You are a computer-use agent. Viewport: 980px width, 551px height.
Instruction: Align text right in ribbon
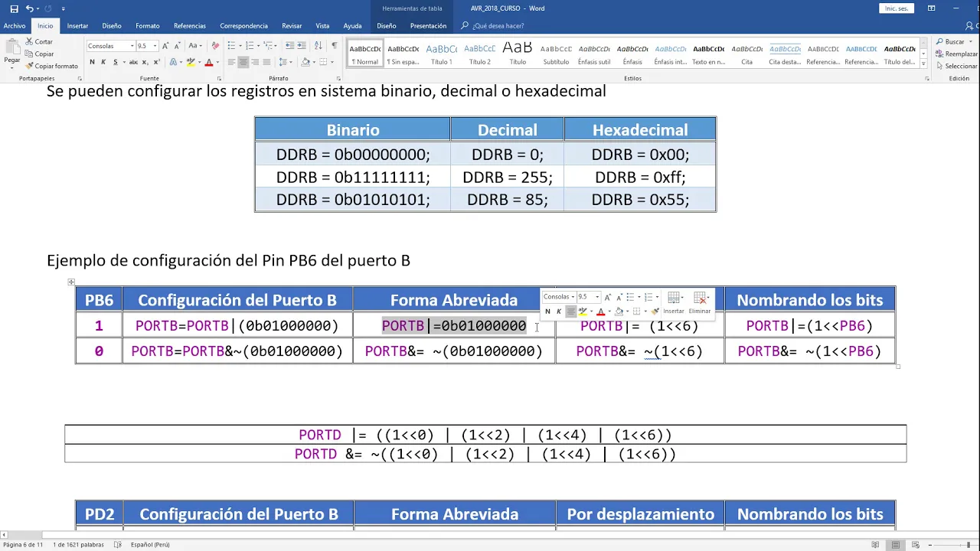(255, 62)
